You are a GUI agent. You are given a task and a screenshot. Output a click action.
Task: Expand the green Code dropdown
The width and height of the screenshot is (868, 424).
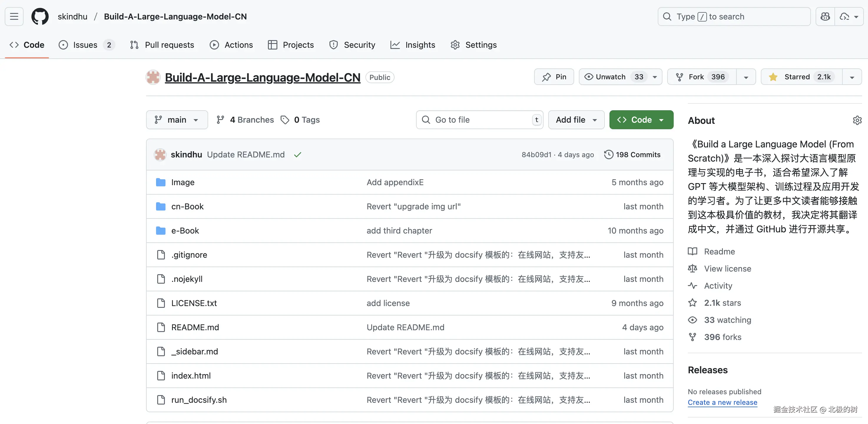coord(641,120)
